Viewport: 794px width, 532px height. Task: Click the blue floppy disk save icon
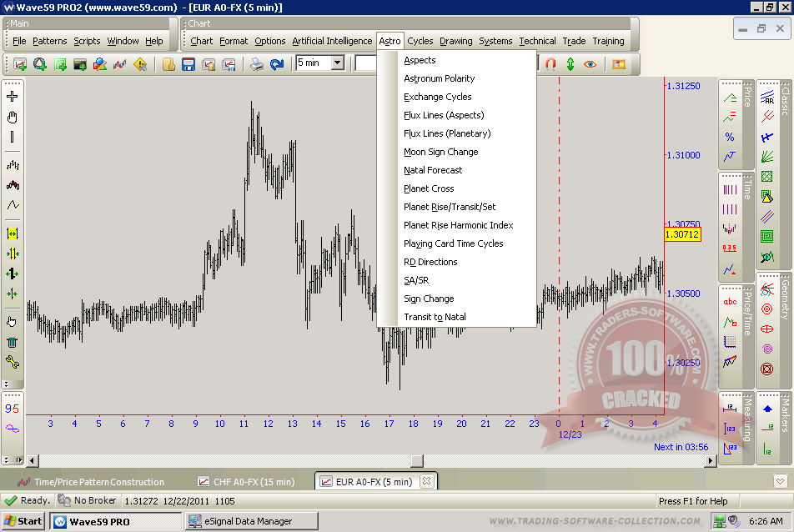(188, 63)
